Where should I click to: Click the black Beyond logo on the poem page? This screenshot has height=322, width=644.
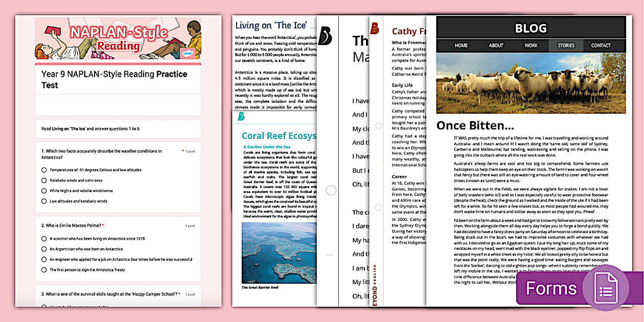[325, 36]
